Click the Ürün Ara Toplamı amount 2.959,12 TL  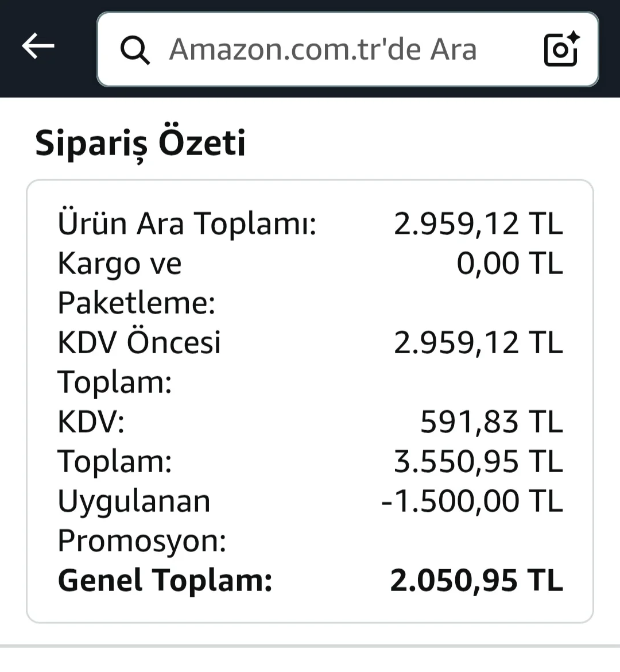click(x=478, y=223)
